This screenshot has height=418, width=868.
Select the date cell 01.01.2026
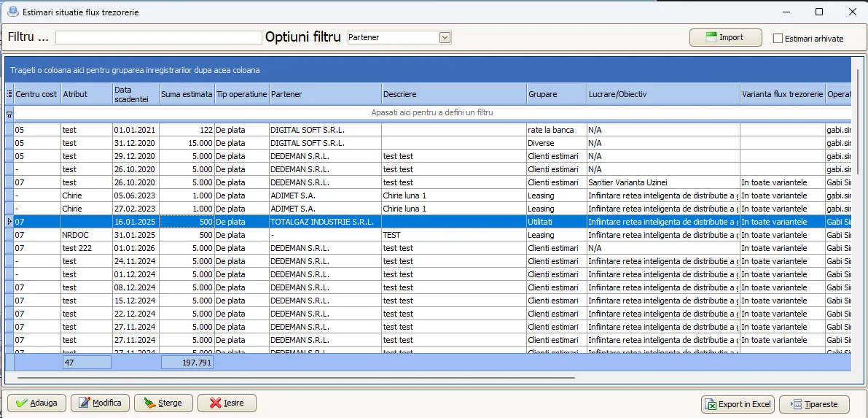(x=136, y=248)
